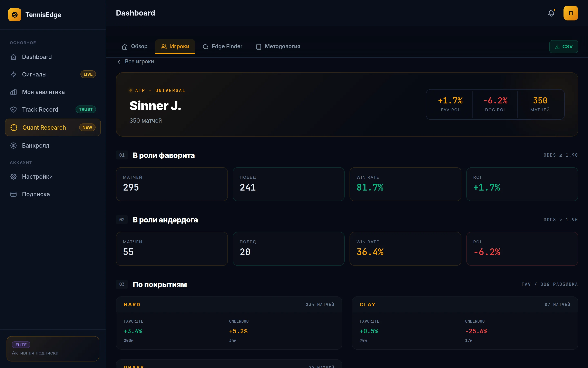Open the user avatar 'П' menu
This screenshot has width=588, height=368.
click(570, 13)
